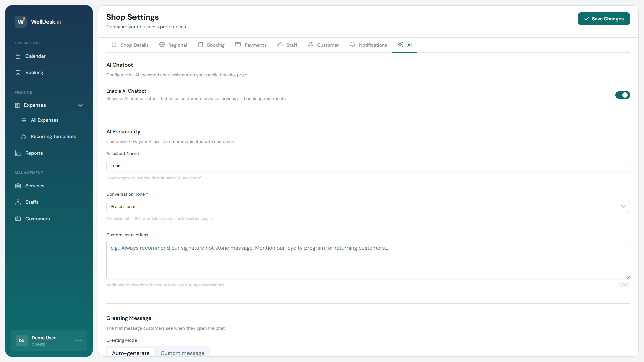Open the Customers list
This screenshot has height=362, width=644.
click(37, 219)
